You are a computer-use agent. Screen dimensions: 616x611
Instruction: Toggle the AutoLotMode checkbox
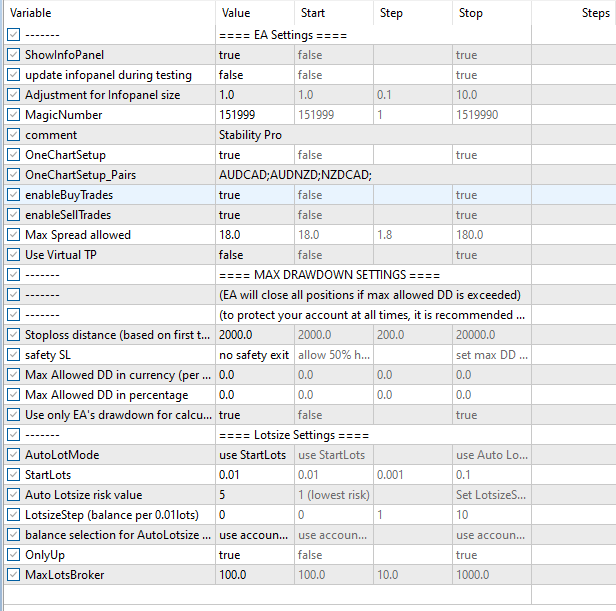point(13,455)
